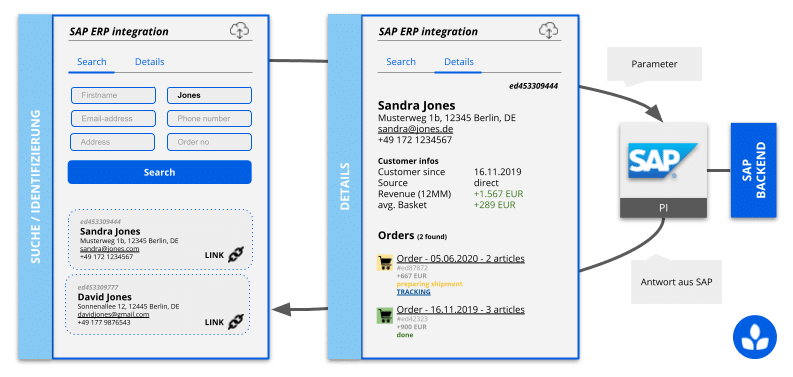Click the PI label under SAP logo
Screen dimensions: 793x377
[x=663, y=208]
